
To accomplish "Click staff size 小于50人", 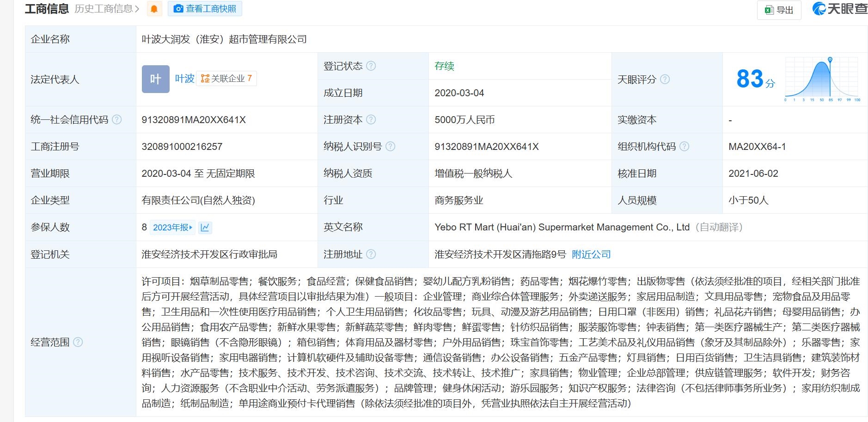I will pos(748,200).
